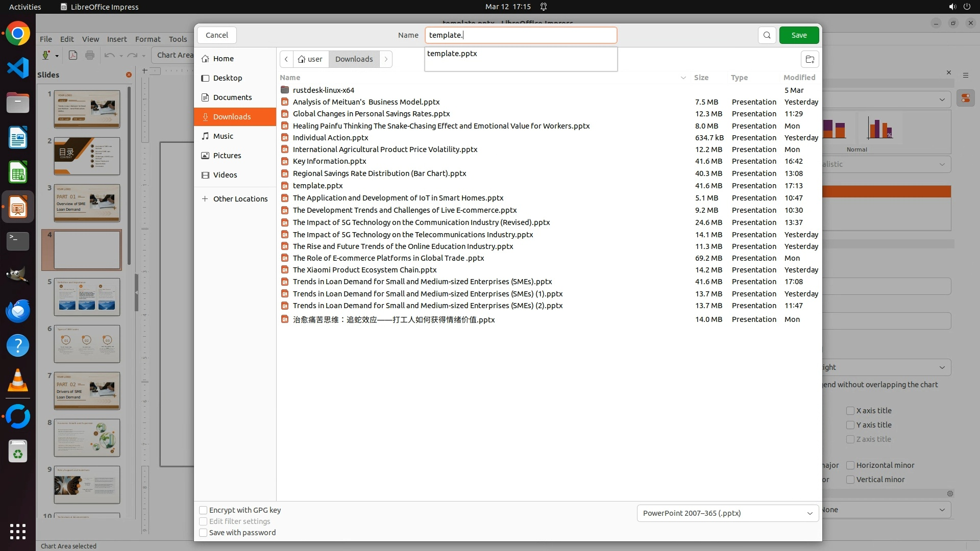Click the Cancel button
This screenshot has height=551, width=980.
tap(217, 35)
